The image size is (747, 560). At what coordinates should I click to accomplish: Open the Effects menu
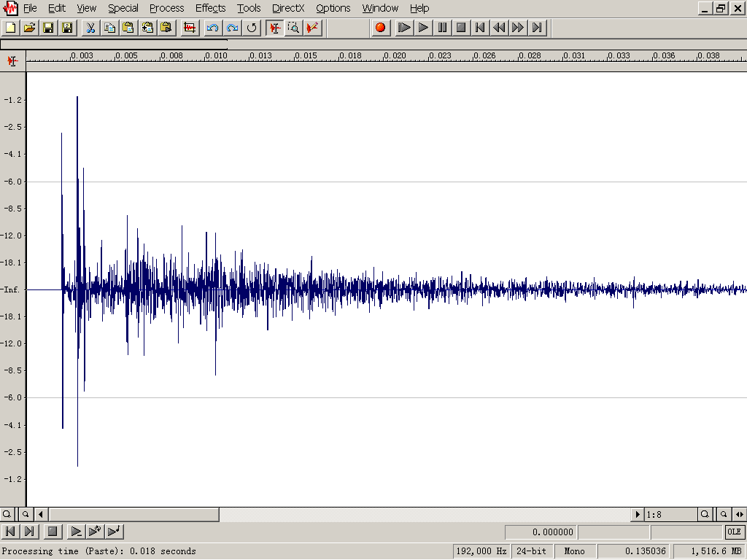(211, 8)
